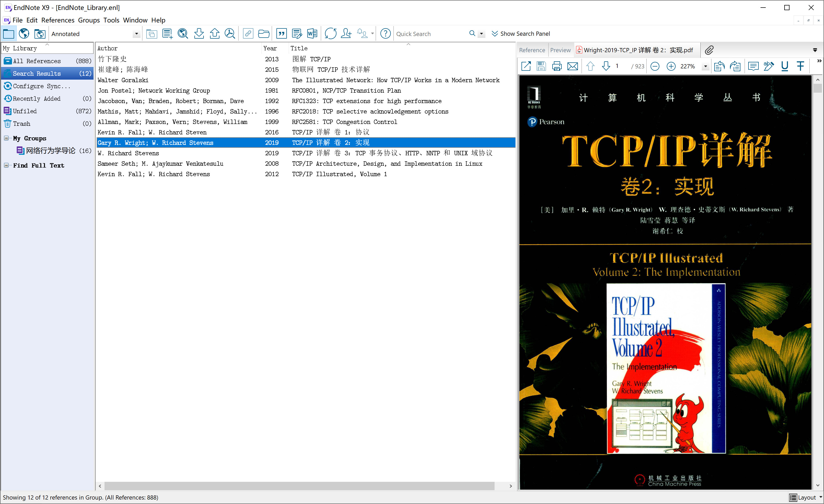Go to next PDF page down arrow
Image resolution: width=824 pixels, height=504 pixels.
point(606,66)
